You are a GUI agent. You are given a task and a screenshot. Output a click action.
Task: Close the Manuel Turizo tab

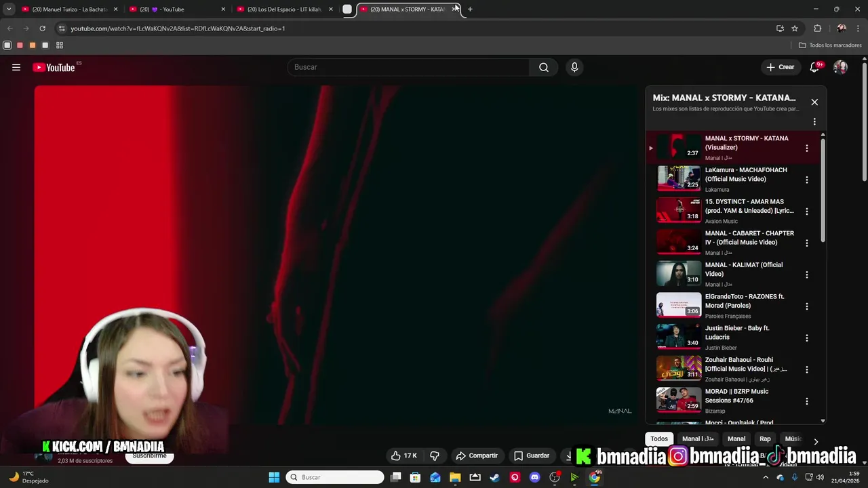click(115, 9)
